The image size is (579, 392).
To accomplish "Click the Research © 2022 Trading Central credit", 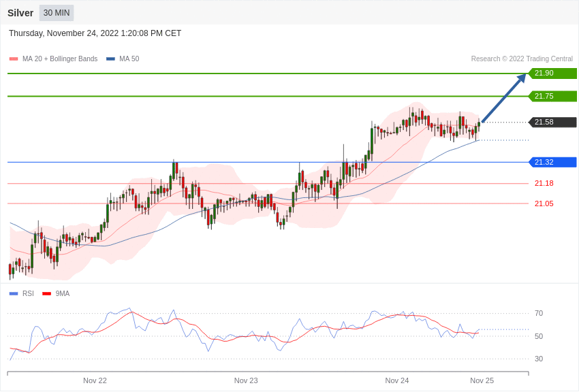I will coord(522,59).
